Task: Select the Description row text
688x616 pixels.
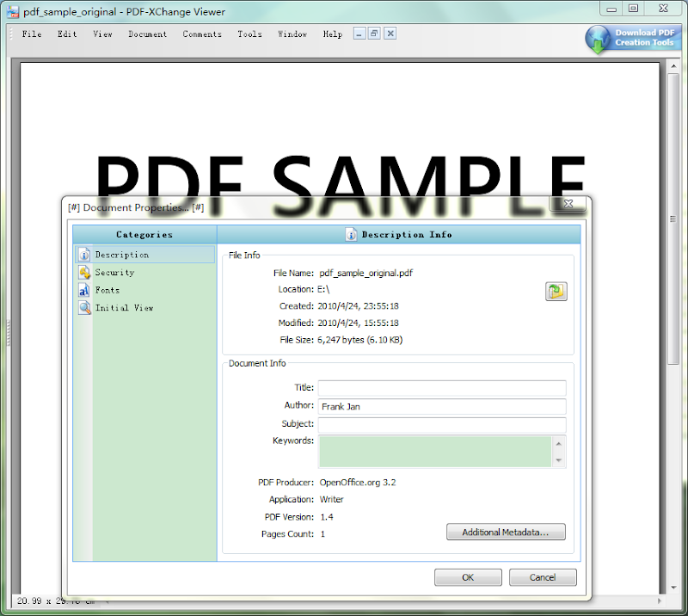Action: [x=122, y=255]
